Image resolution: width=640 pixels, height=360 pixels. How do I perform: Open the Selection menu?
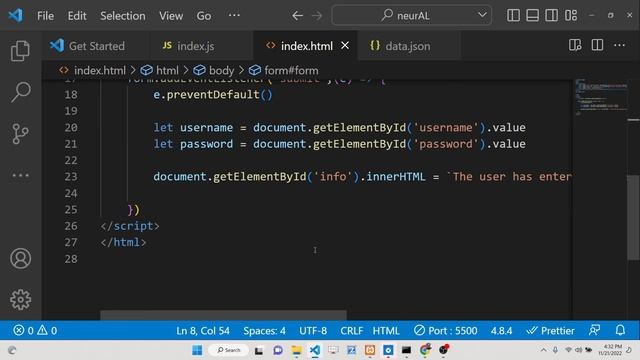point(122,16)
